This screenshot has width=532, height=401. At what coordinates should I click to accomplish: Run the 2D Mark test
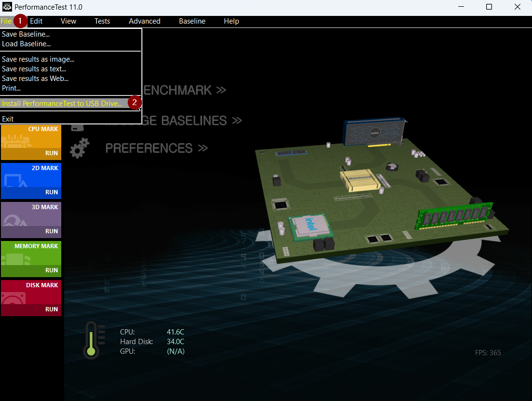52,192
